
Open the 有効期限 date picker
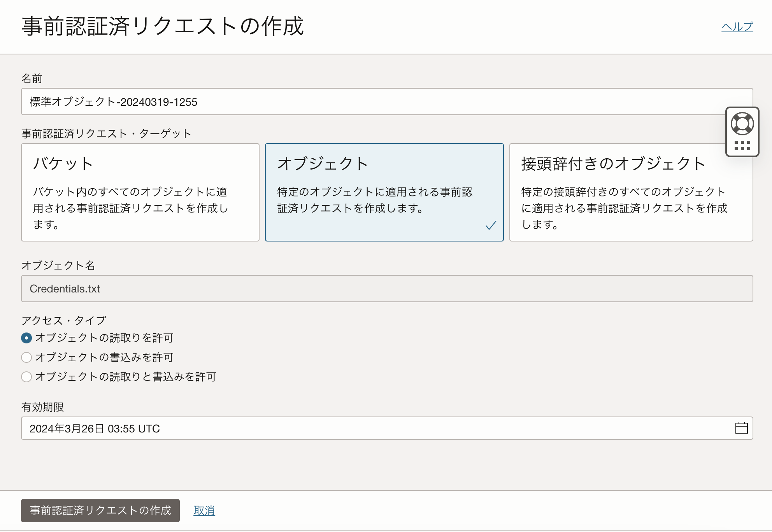(x=742, y=428)
